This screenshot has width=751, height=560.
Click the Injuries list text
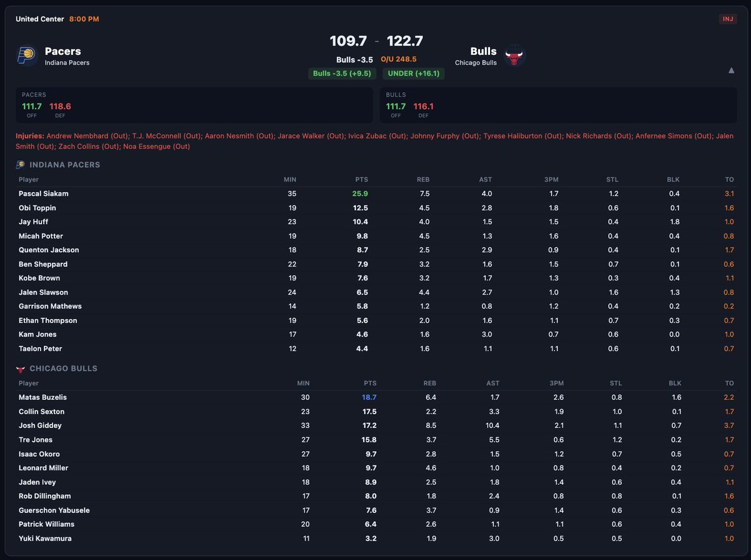point(375,141)
